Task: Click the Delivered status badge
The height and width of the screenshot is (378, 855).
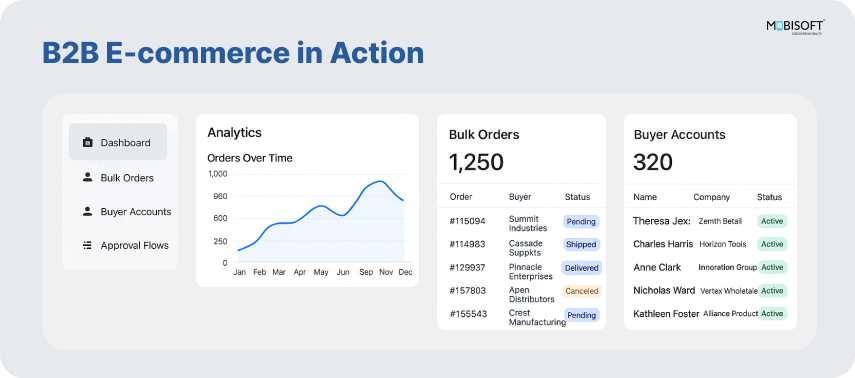Action: pyautogui.click(x=581, y=268)
